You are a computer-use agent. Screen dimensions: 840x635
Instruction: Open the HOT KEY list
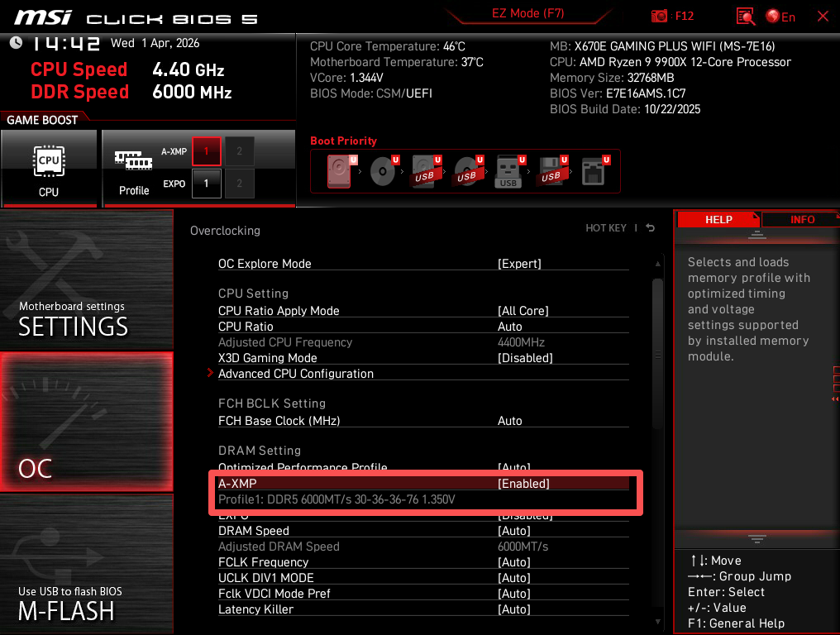pos(606,227)
